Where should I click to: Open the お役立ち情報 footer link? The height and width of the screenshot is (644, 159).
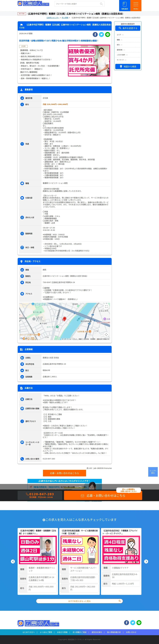62,632
